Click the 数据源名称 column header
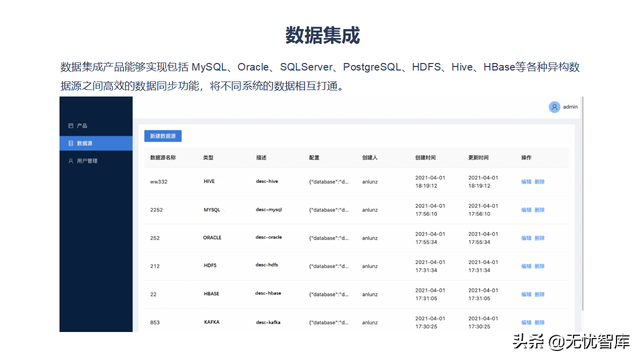This screenshot has width=640, height=360. click(163, 158)
